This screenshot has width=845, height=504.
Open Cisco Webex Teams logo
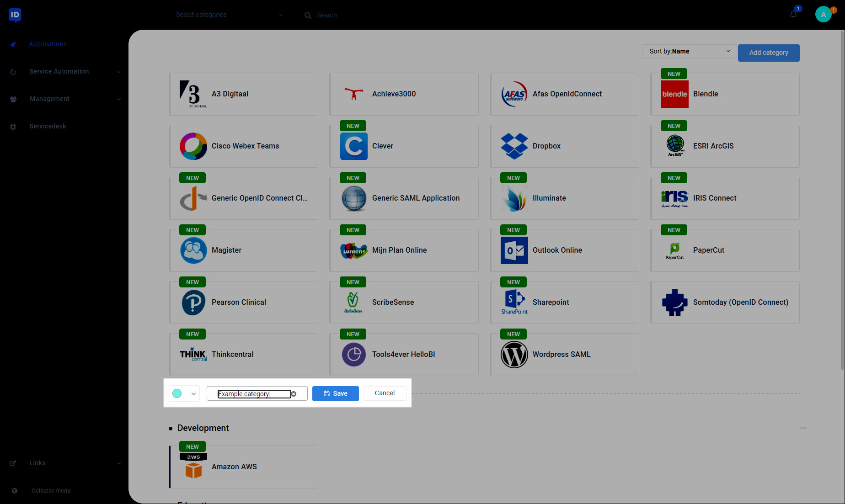(x=193, y=146)
